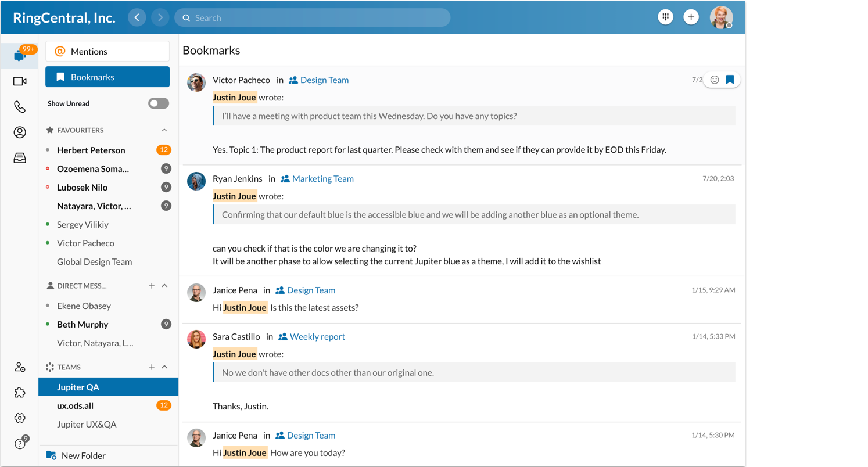Open the dial pad icon in header
This screenshot has height=467, width=868.
coord(665,17)
